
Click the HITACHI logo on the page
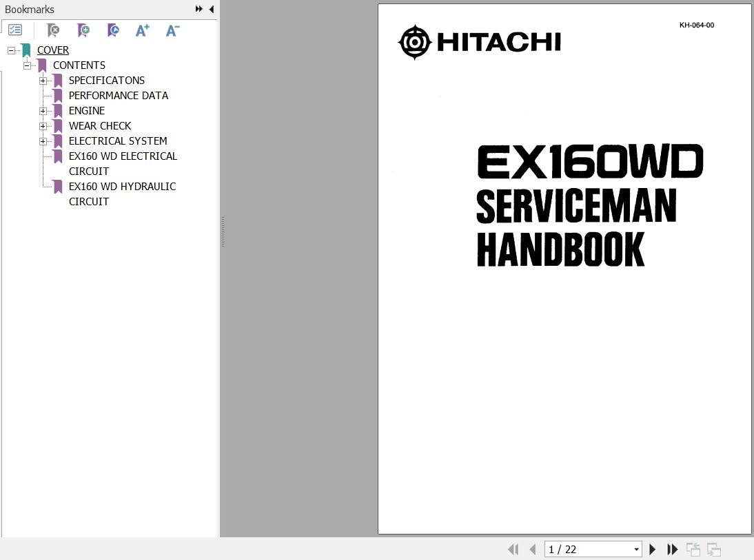point(480,42)
